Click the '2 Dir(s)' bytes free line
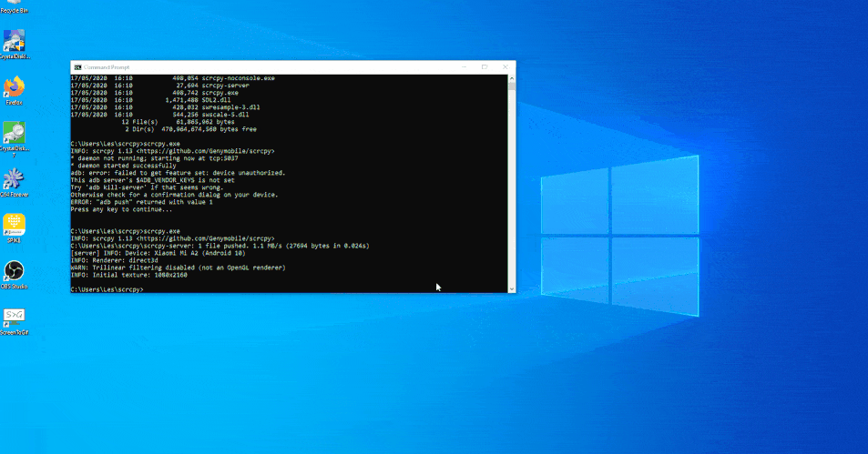 tap(190, 129)
